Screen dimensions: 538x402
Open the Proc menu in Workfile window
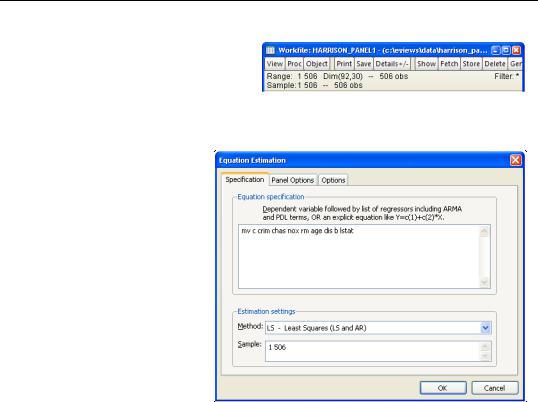click(294, 64)
